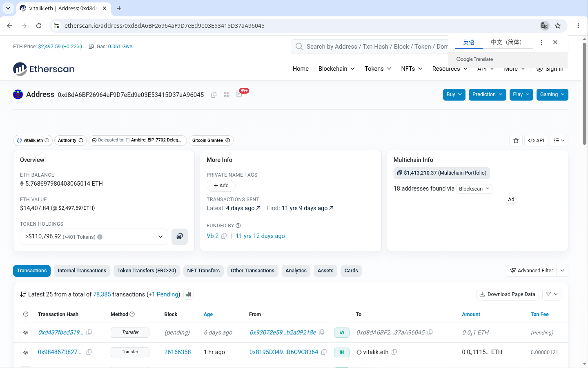Screen dimensions: 588x368
Task: Preview details of the pending transaction row
Action: tap(26, 332)
